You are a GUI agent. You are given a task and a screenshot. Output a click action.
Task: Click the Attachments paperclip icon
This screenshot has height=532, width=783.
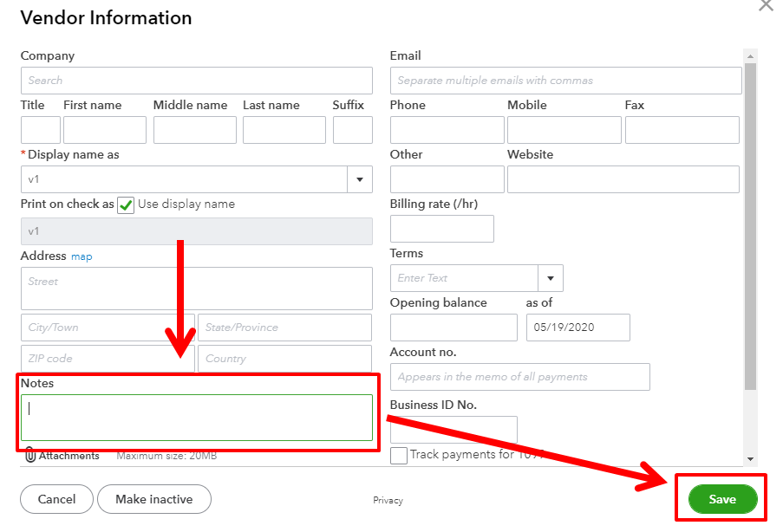[29, 455]
